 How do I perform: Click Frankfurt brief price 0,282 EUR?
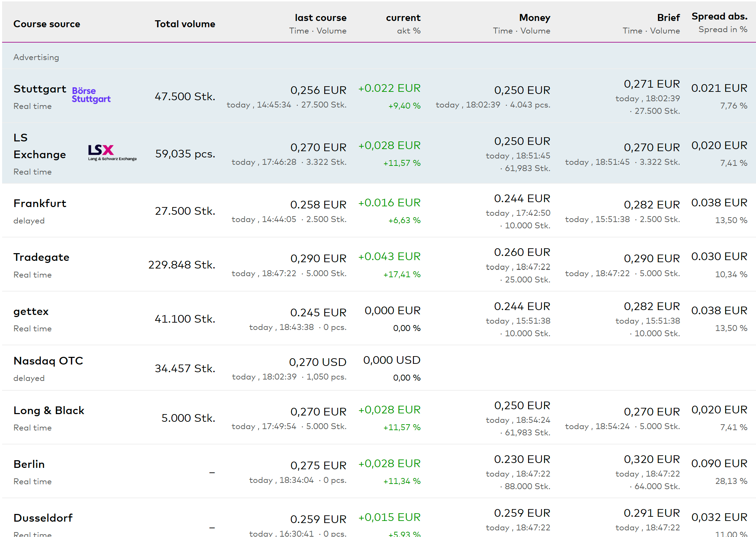[652, 205]
